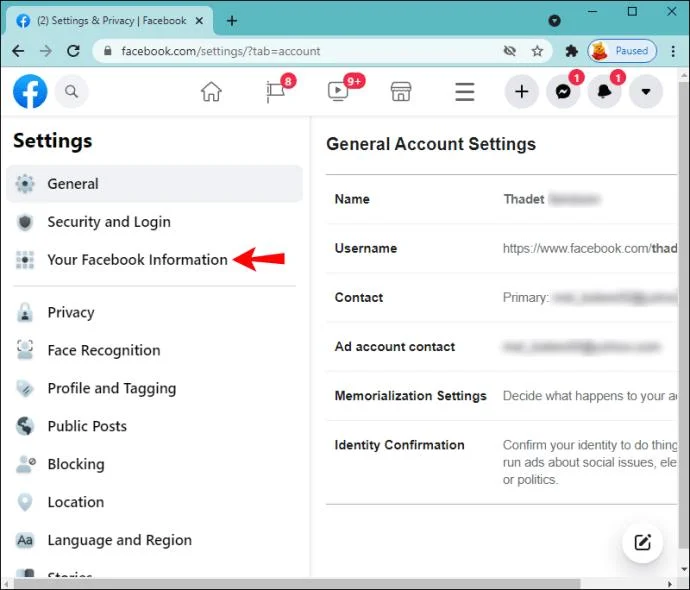This screenshot has width=690, height=590.
Task: Open Language and Region settings
Action: 154,540
